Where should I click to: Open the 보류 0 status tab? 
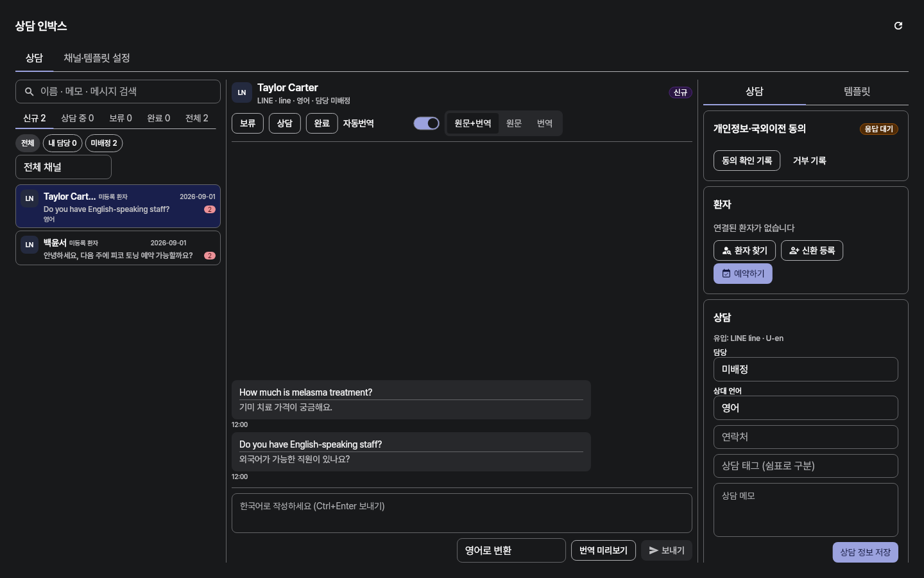tap(121, 118)
